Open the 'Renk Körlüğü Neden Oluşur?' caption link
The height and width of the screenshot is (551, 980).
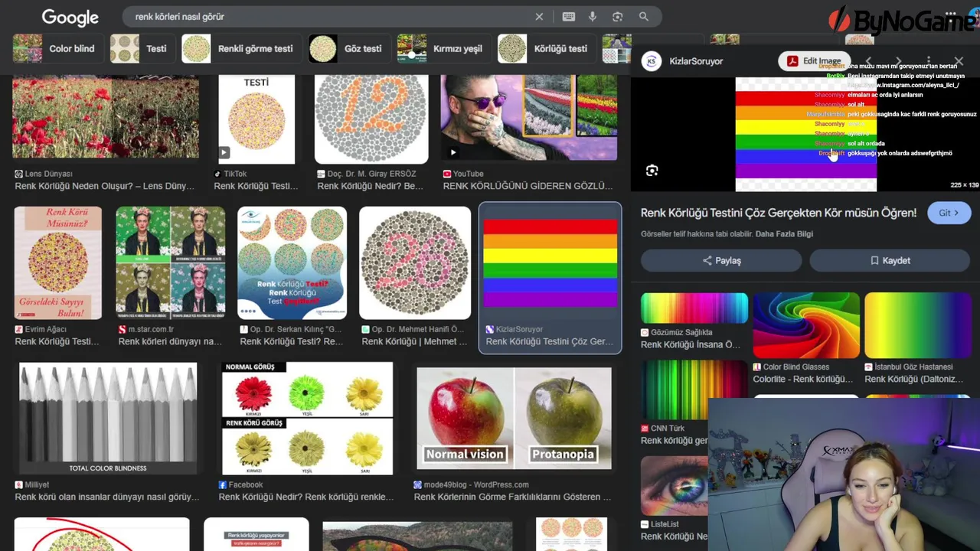[105, 186]
